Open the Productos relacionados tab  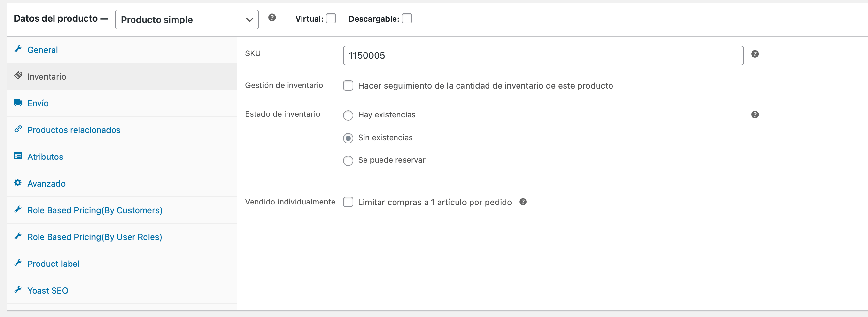coord(122,130)
